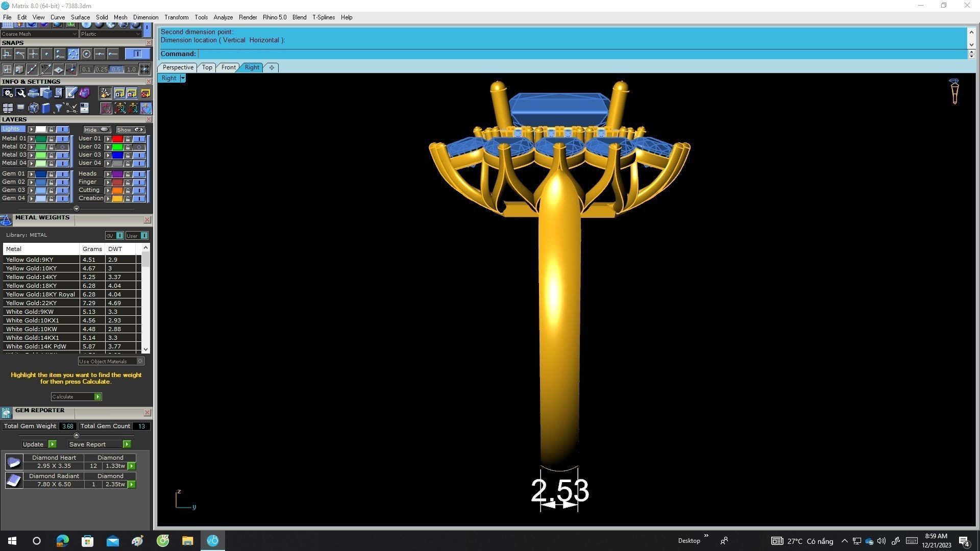The image size is (980, 551).
Task: Toggle Metal 02 layer on
Action: click(63, 147)
